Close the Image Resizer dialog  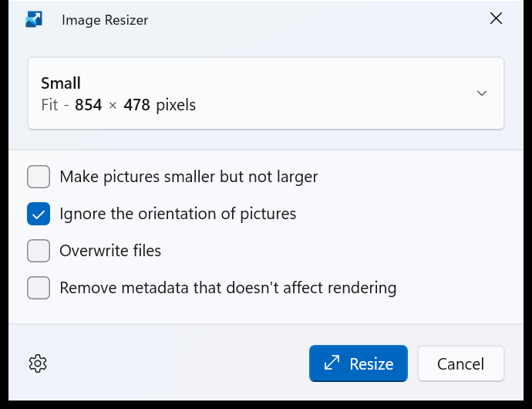(x=496, y=19)
